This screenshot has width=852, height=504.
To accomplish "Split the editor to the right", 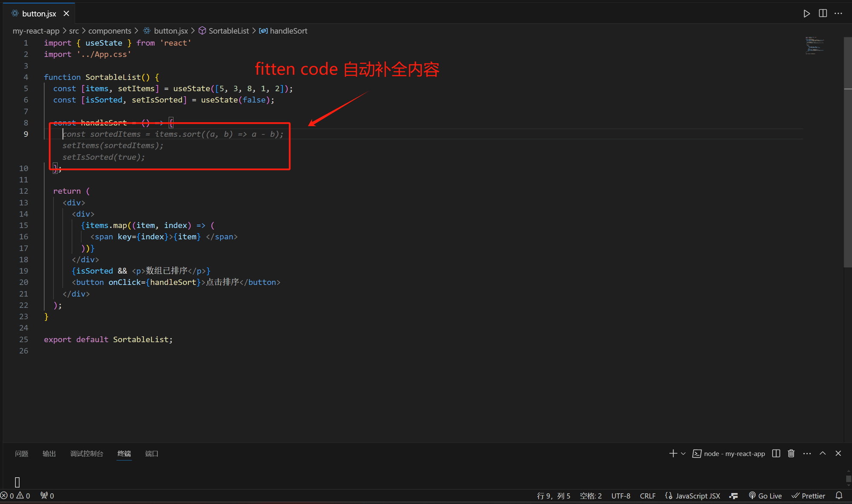I will pyautogui.click(x=823, y=14).
